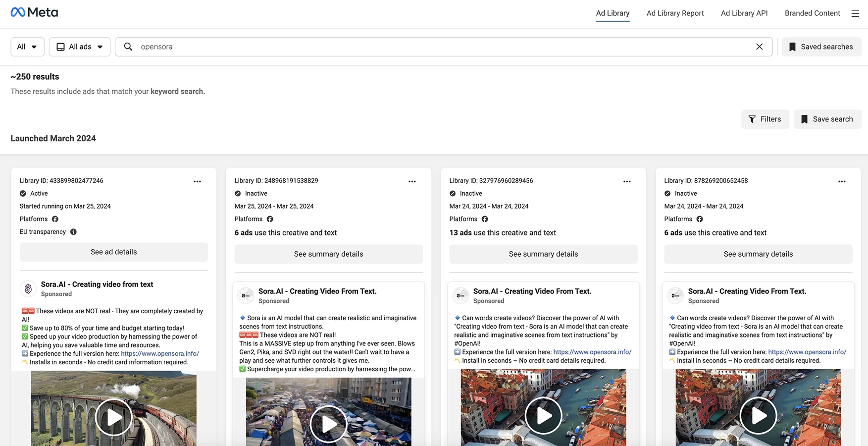Open the hamburger menu icon
Image resolution: width=868 pixels, height=446 pixels.
click(x=855, y=13)
